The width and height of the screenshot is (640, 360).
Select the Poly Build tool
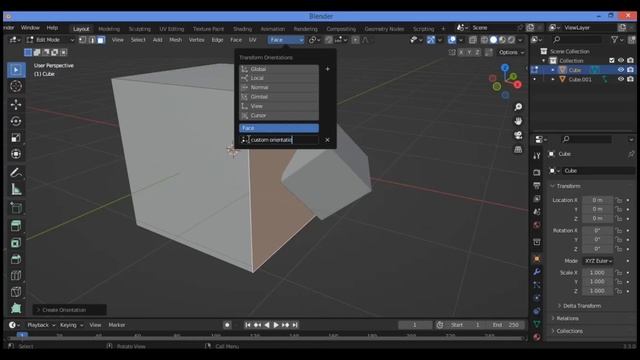[x=16, y=308]
